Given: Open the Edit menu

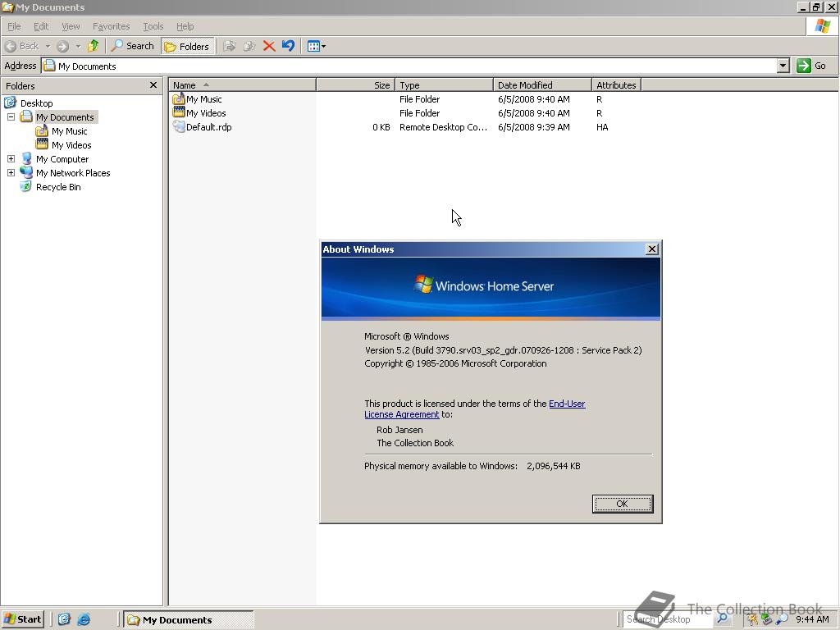Looking at the screenshot, I should point(41,26).
